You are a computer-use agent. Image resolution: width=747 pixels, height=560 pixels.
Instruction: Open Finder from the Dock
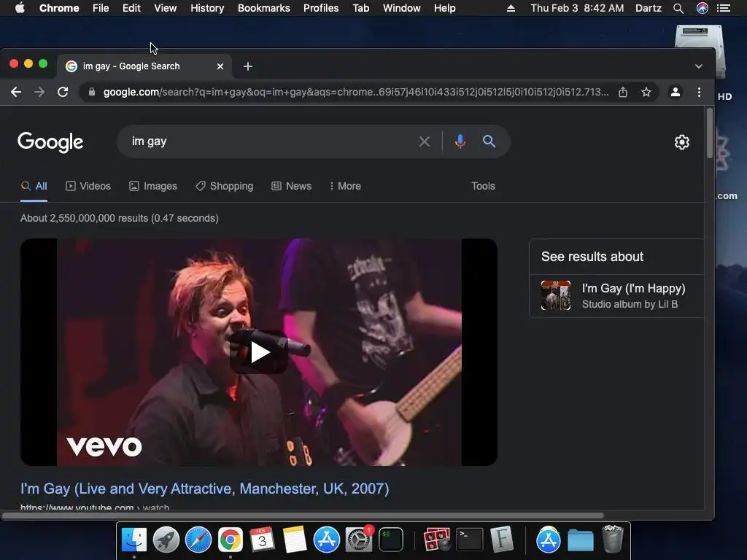pyautogui.click(x=134, y=540)
